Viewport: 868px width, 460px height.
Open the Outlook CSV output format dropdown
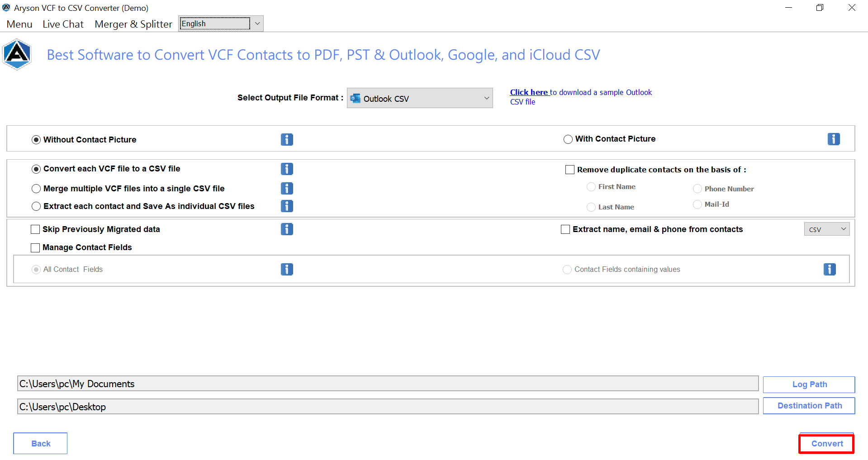click(420, 98)
